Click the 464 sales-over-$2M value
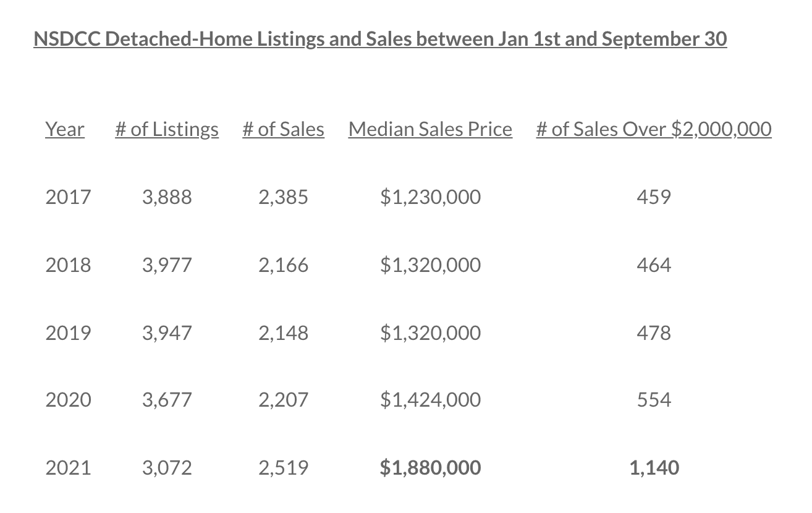812x513 pixels. point(654,265)
